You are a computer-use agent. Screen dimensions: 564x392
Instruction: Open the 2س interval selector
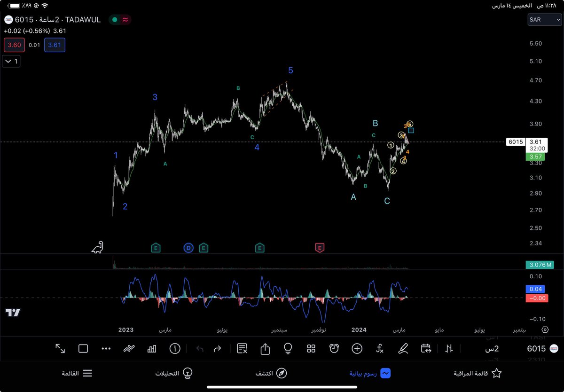click(x=493, y=349)
